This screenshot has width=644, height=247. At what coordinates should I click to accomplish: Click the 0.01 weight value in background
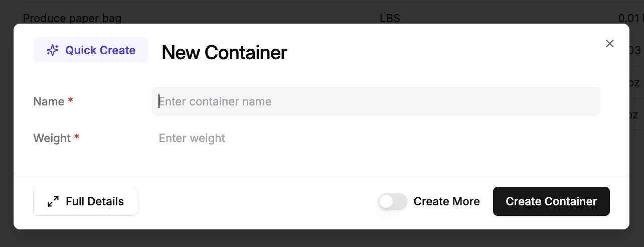click(x=628, y=19)
